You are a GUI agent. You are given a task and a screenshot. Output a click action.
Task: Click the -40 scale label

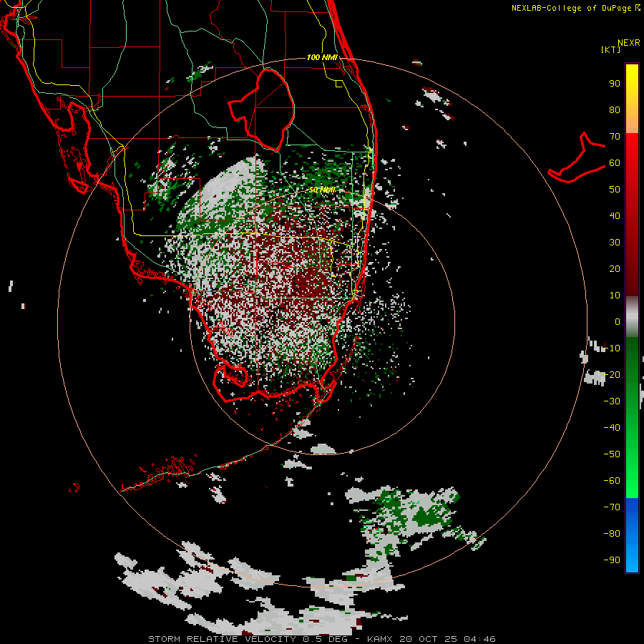coord(612,428)
